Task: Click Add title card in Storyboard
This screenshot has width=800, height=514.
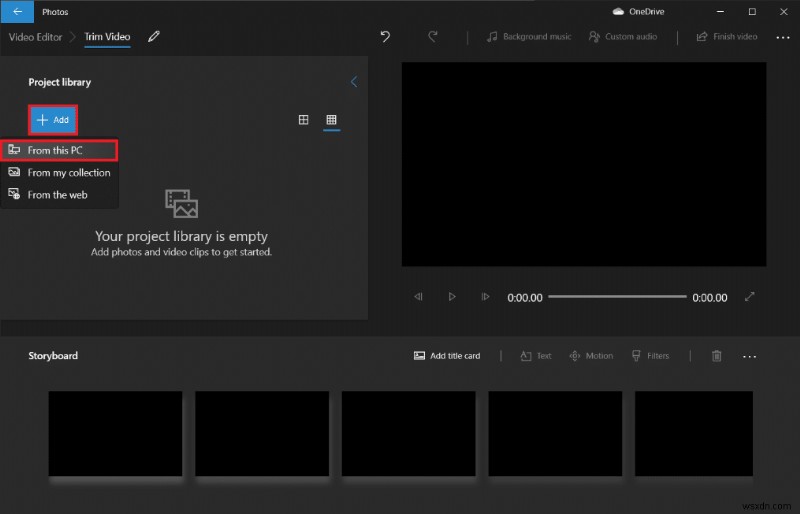Action: (x=447, y=356)
